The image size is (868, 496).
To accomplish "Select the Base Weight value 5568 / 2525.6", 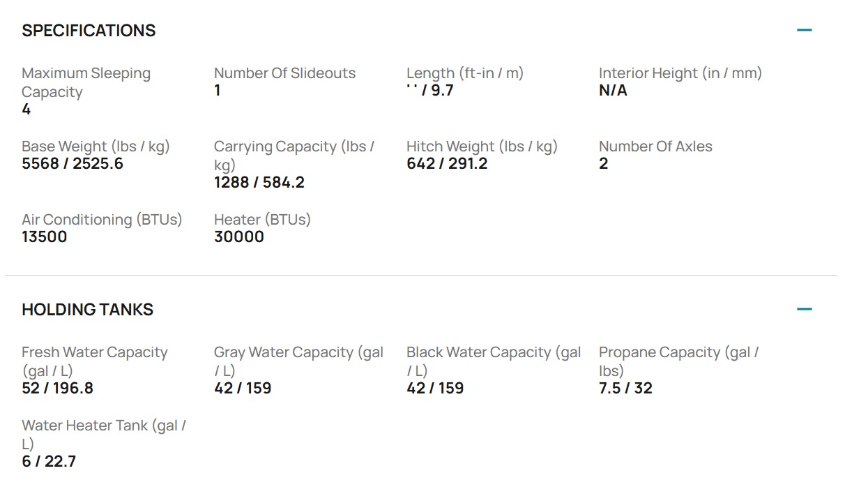I will point(73,164).
